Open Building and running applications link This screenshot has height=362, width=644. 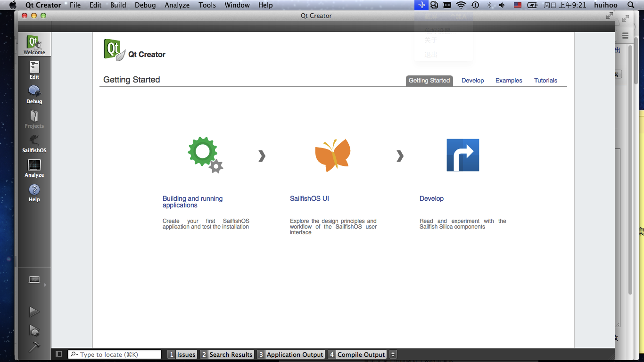192,202
